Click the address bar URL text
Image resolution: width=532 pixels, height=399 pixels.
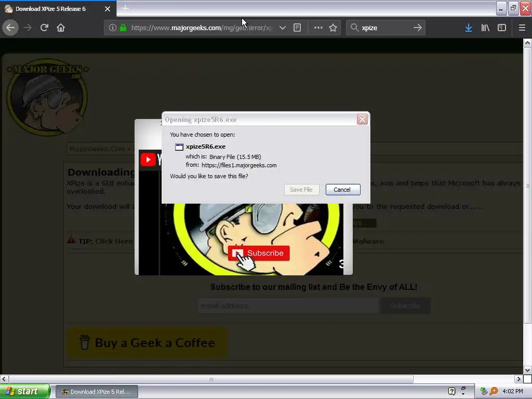(x=202, y=28)
